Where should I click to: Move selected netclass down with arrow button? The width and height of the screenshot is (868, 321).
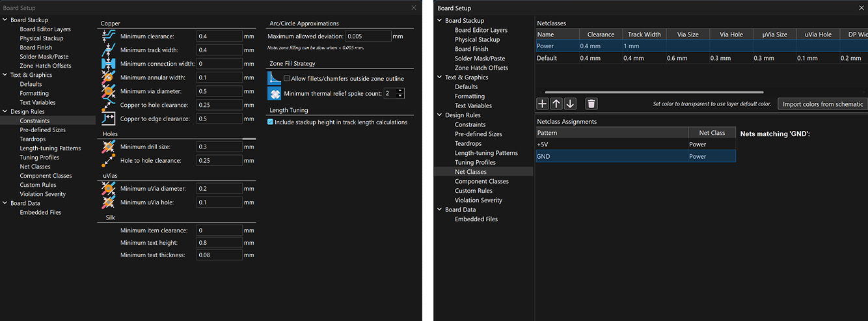point(570,104)
